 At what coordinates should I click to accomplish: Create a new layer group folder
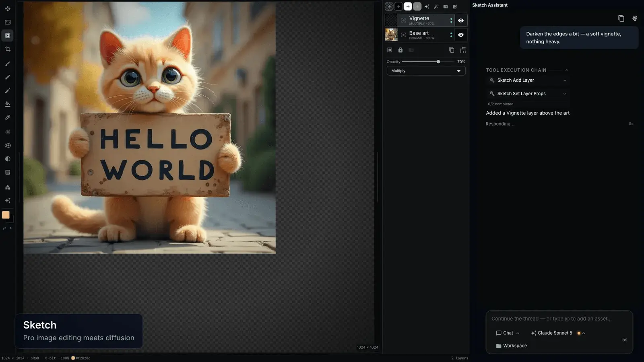pyautogui.click(x=446, y=6)
